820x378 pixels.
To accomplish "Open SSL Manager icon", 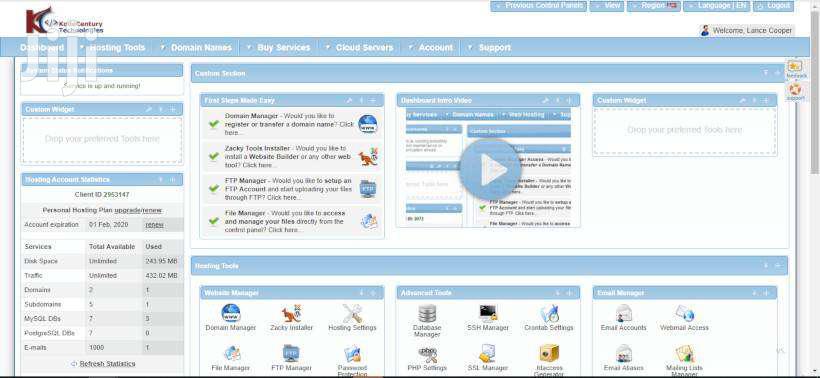I will coord(488,353).
